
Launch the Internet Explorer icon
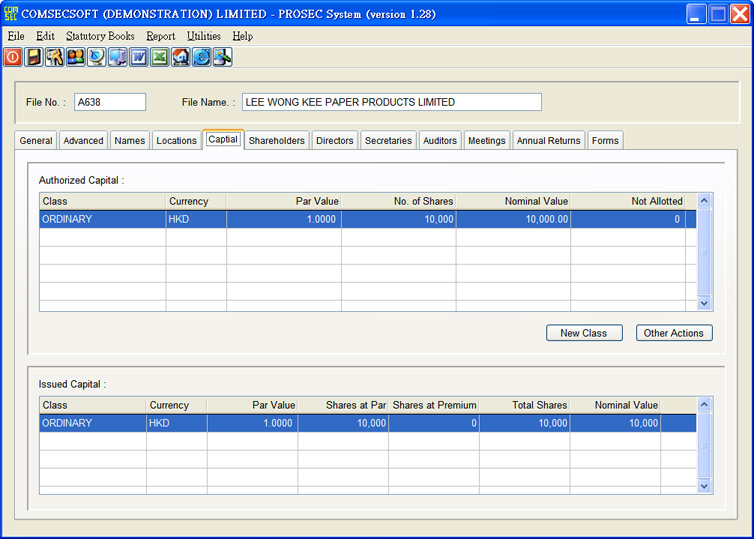[202, 57]
